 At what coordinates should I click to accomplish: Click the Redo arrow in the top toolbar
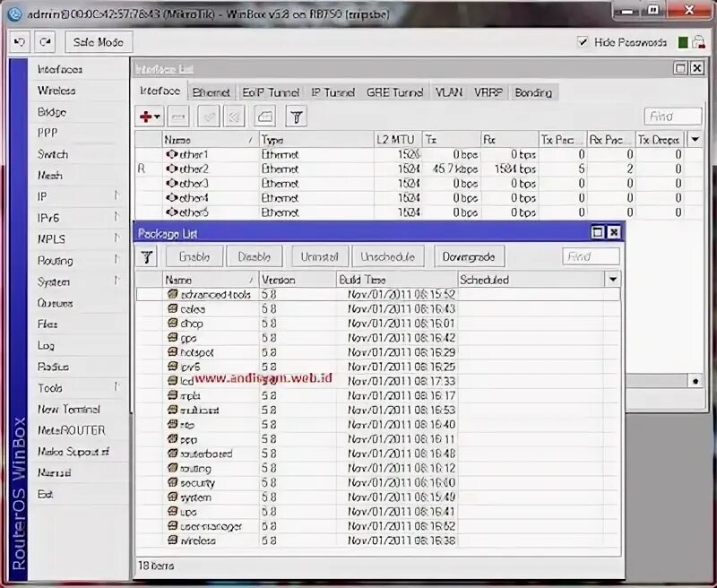click(45, 42)
